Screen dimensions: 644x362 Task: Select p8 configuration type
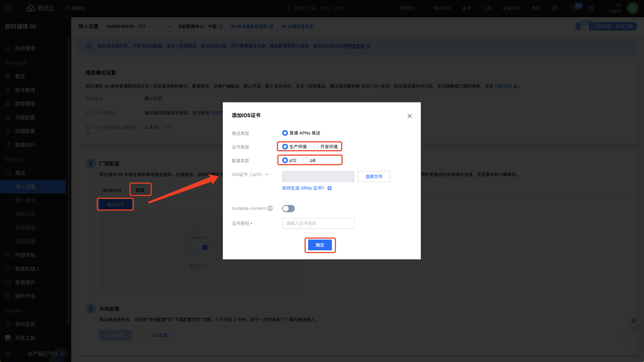click(306, 160)
